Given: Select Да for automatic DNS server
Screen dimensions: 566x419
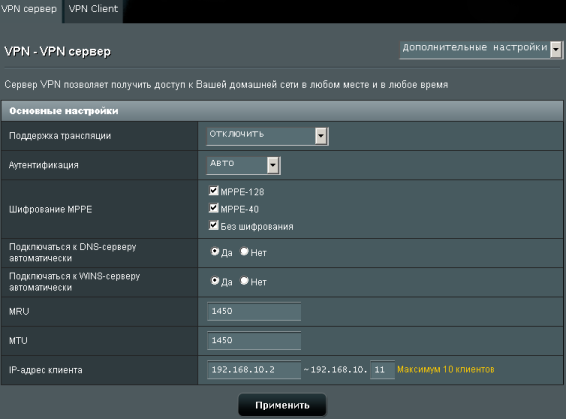Looking at the screenshot, I should [x=215, y=251].
